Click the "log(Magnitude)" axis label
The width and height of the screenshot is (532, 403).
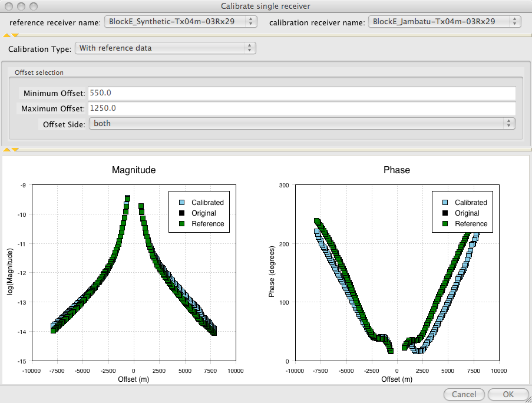(x=10, y=272)
